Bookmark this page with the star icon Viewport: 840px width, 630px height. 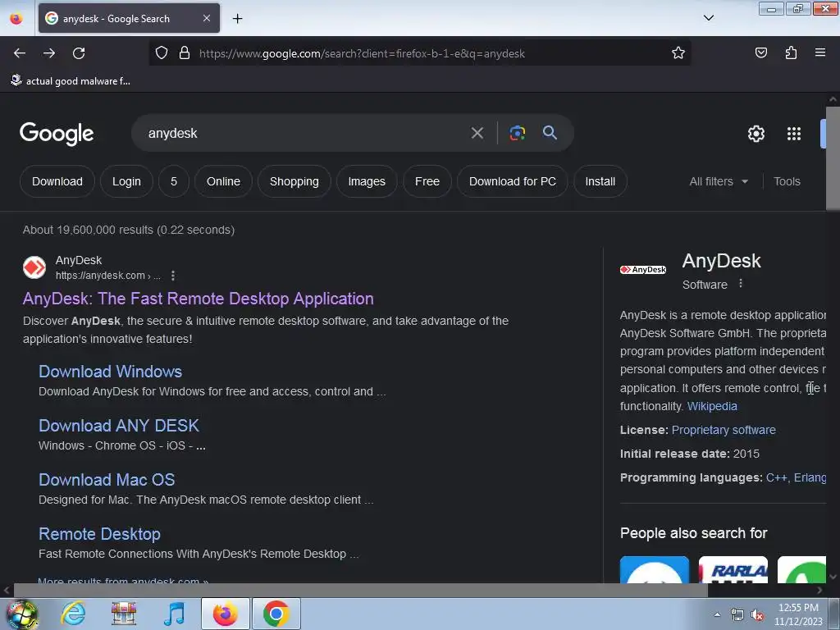(678, 53)
